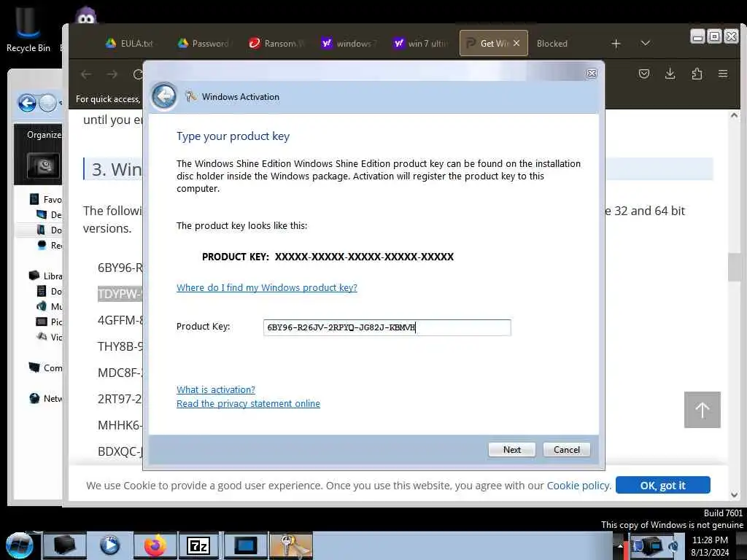
Task: Click the 2RT97 key line on webpage
Action: [120, 399]
